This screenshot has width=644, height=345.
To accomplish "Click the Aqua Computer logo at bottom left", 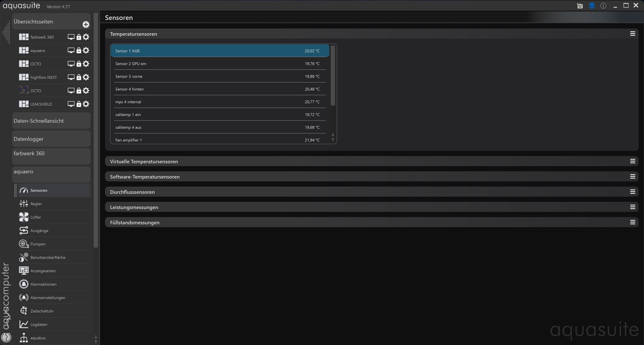I will 6,337.
